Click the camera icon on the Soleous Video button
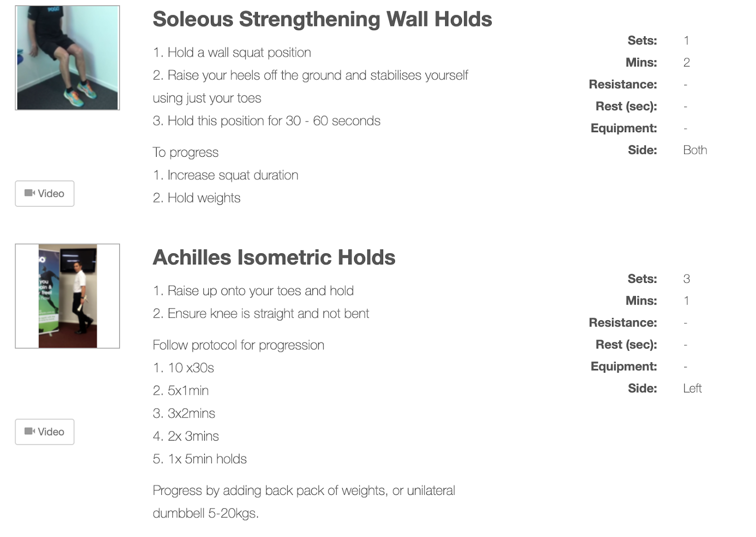This screenshot has height=537, width=756. tap(30, 193)
